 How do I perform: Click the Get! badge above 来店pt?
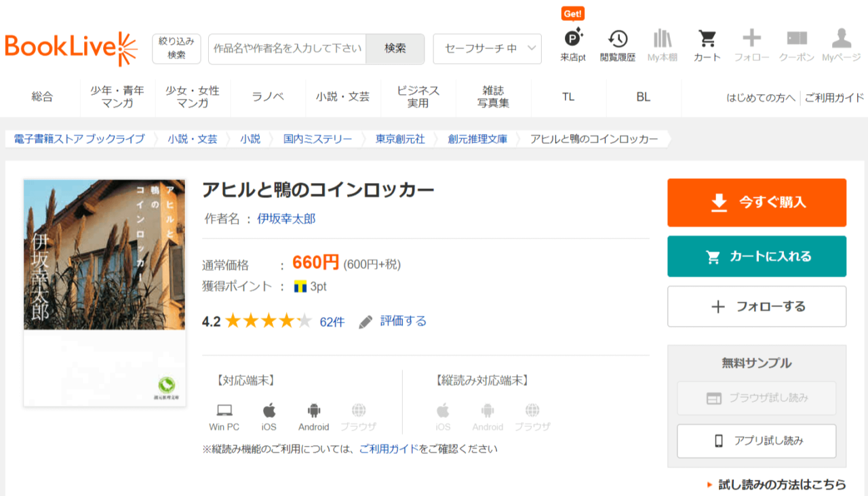click(573, 14)
